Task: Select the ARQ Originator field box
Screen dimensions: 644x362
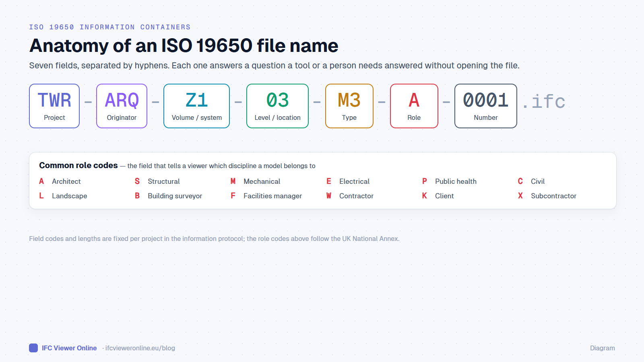Action: 122,106
